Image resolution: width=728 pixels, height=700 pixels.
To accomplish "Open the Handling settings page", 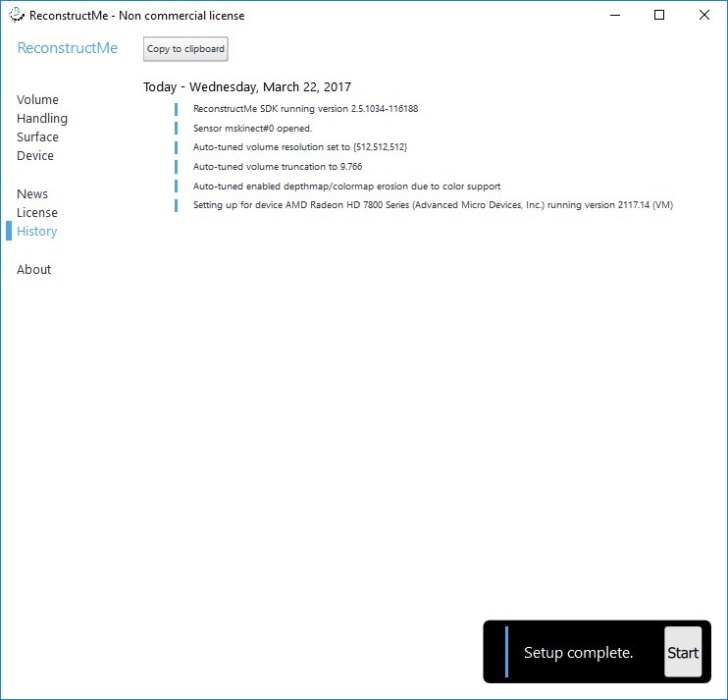I will 42,119.
